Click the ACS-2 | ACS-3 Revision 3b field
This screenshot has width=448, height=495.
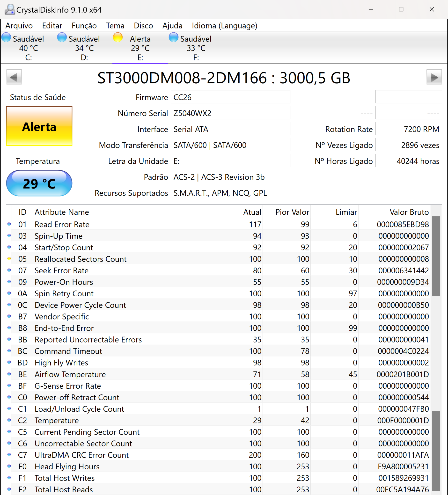pyautogui.click(x=306, y=177)
